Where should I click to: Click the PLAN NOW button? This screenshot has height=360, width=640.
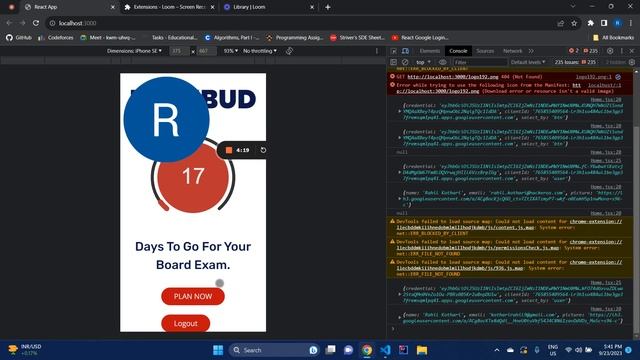click(x=193, y=296)
